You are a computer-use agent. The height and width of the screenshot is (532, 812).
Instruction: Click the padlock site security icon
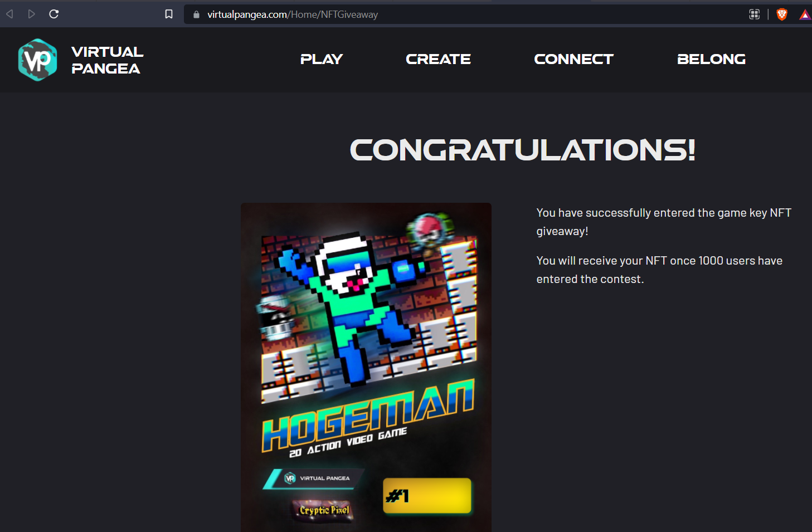tap(196, 14)
